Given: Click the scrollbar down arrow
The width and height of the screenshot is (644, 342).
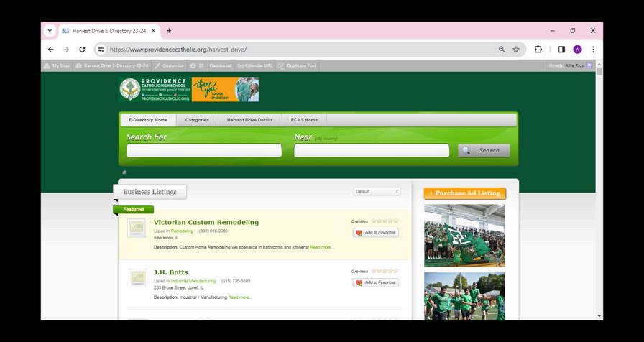Looking at the screenshot, I should (599, 317).
